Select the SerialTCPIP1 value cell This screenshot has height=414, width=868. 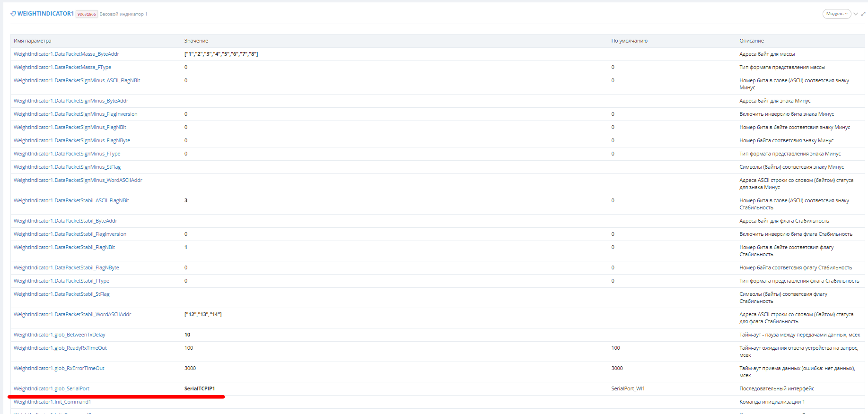(x=200, y=388)
